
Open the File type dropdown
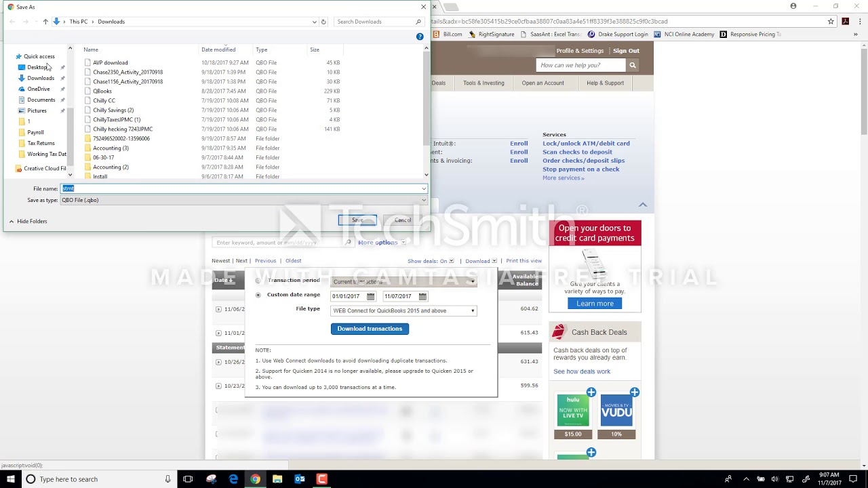point(472,310)
